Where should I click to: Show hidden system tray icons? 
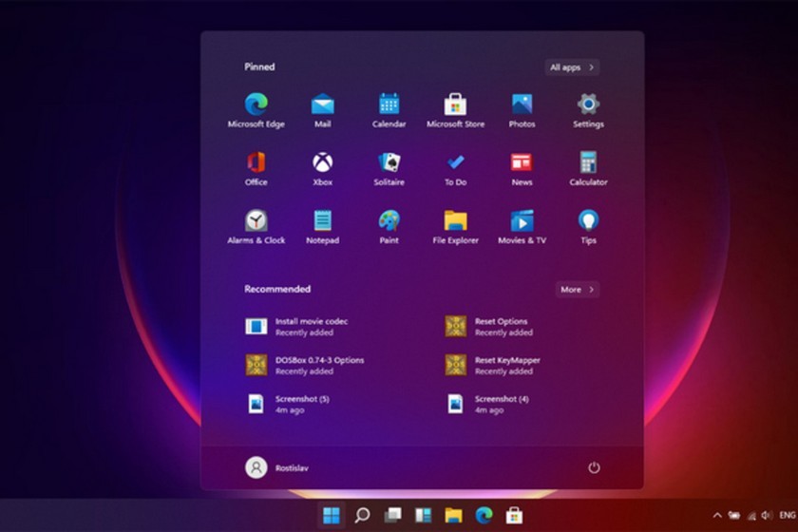tap(717, 515)
